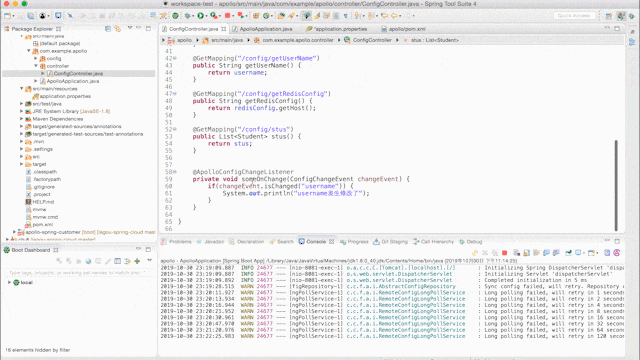Screen dimensions: 640x360
Task: Toggle Scroll Lock in the Console toolbar
Action: coord(527,253)
